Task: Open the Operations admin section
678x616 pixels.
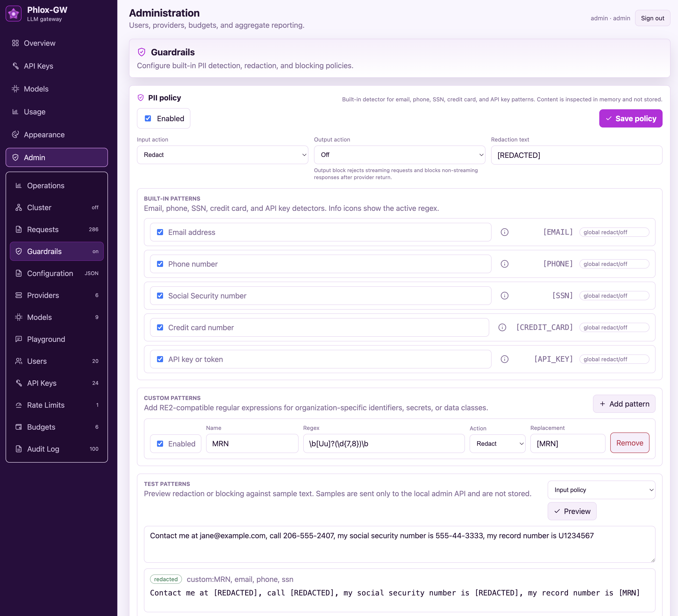Action: coord(57,185)
